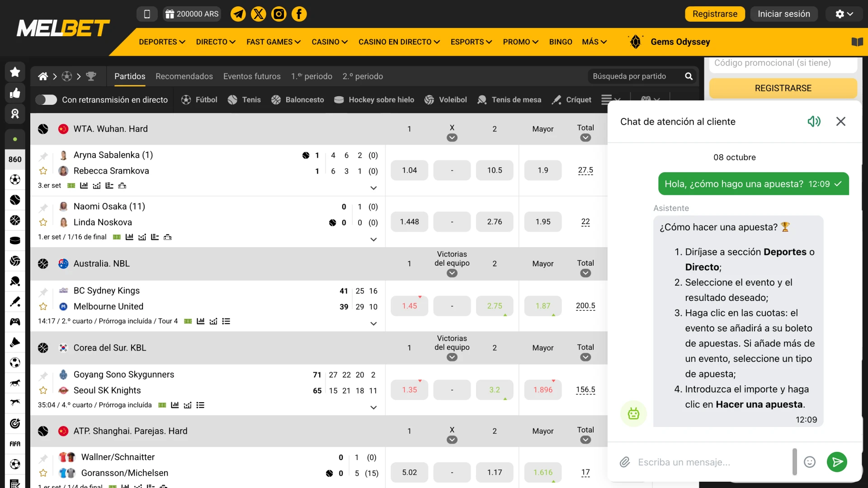The image size is (868, 488).
Task: Favorite the Naomi Osaka match star
Action: click(43, 222)
